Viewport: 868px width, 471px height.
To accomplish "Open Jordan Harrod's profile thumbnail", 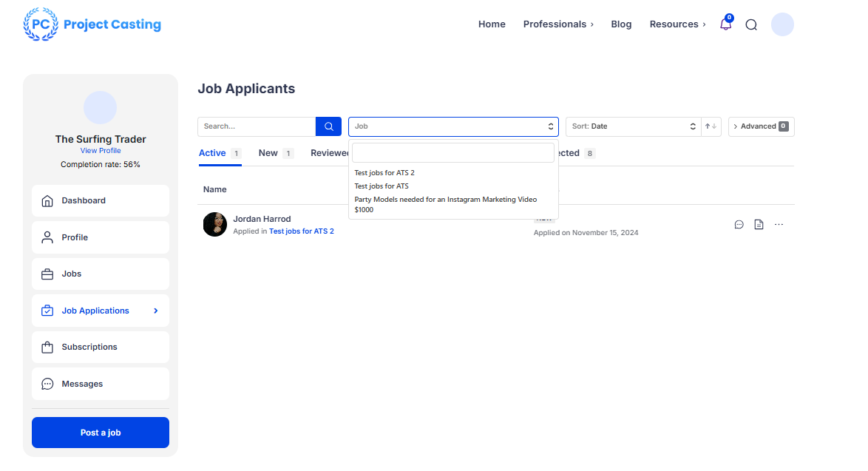I will tap(214, 224).
